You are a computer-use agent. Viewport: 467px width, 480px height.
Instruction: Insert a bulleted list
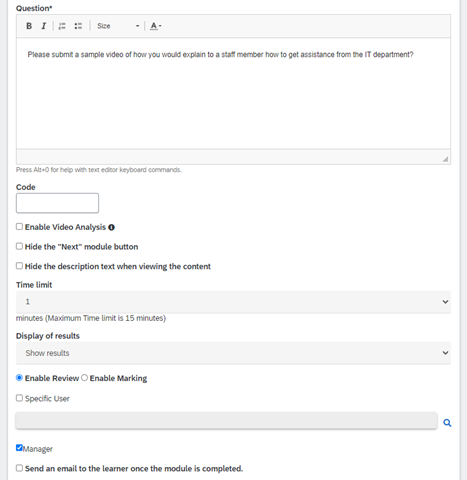pyautogui.click(x=78, y=26)
